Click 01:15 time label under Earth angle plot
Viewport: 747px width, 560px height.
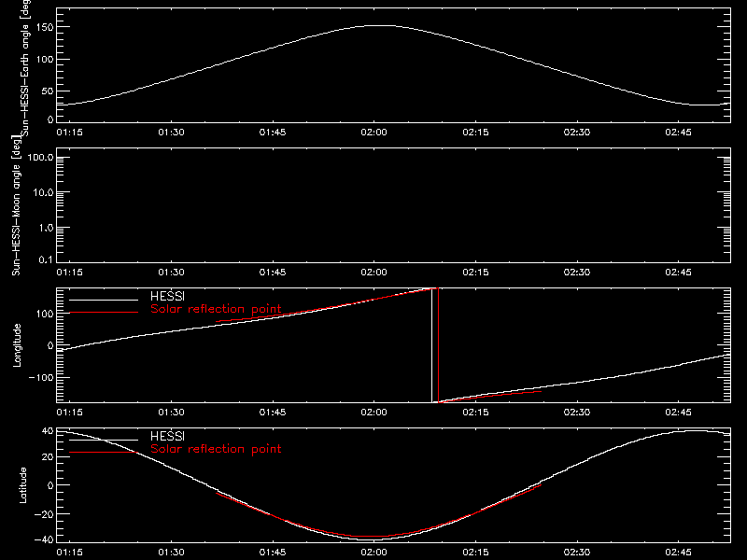point(69,133)
